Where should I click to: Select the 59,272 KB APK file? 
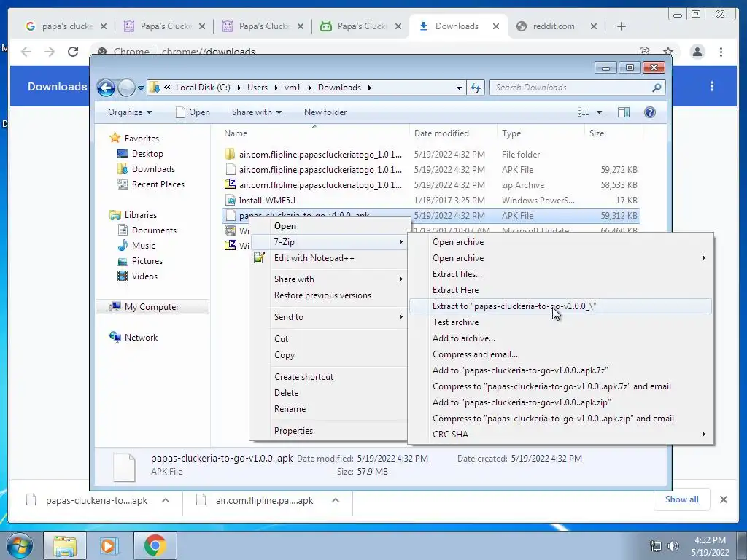tap(430, 169)
